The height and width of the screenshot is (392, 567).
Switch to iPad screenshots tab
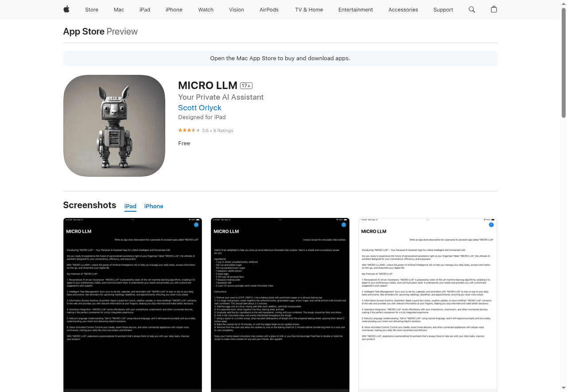coord(130,206)
